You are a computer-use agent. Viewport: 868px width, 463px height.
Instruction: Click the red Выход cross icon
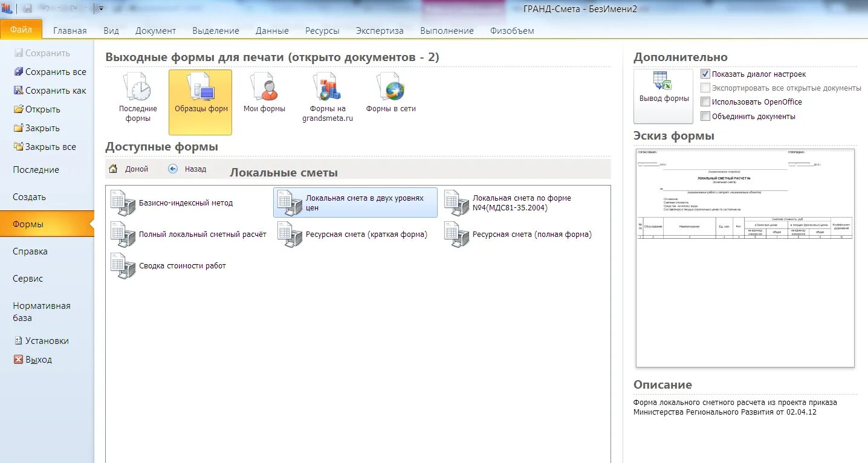coord(18,360)
